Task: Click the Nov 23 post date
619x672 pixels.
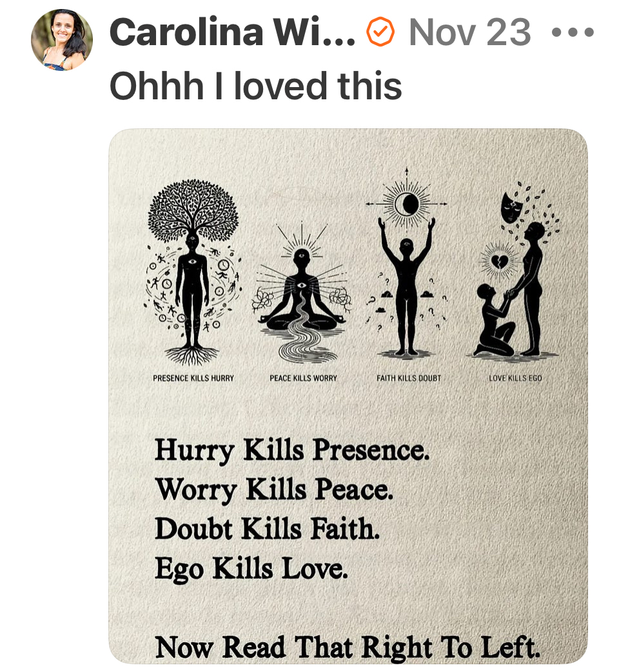Action: [469, 32]
